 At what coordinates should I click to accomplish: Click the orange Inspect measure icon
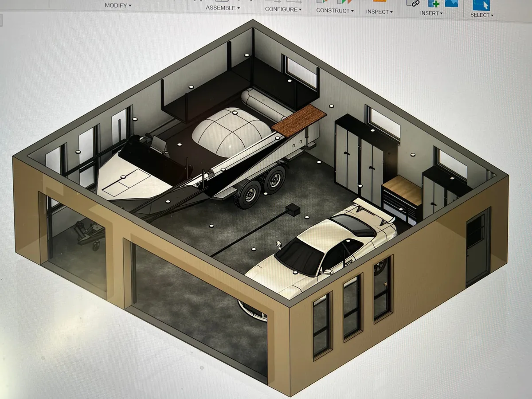(379, 2)
